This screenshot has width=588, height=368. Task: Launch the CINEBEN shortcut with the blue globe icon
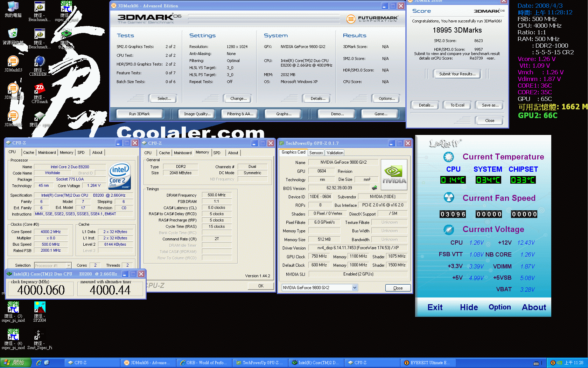point(40,66)
